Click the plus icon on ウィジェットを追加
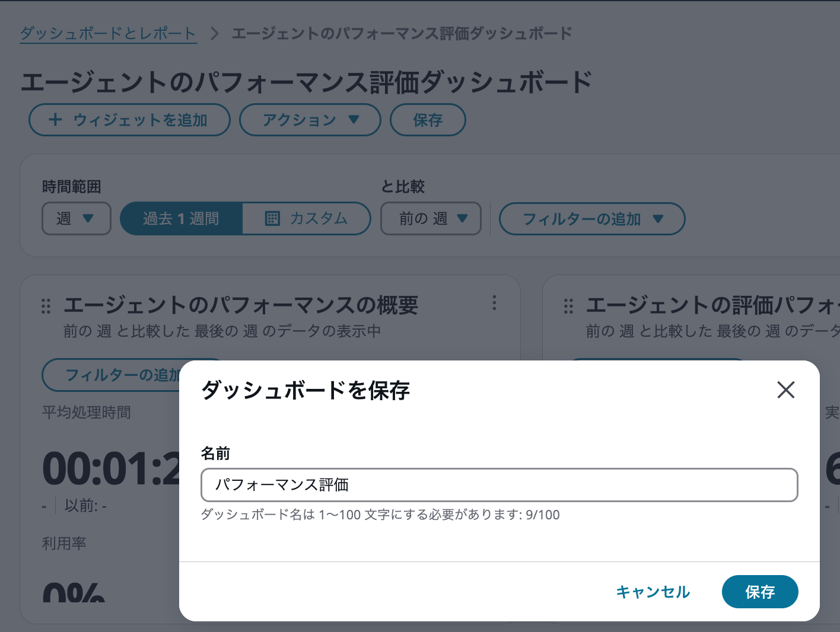 coord(55,120)
